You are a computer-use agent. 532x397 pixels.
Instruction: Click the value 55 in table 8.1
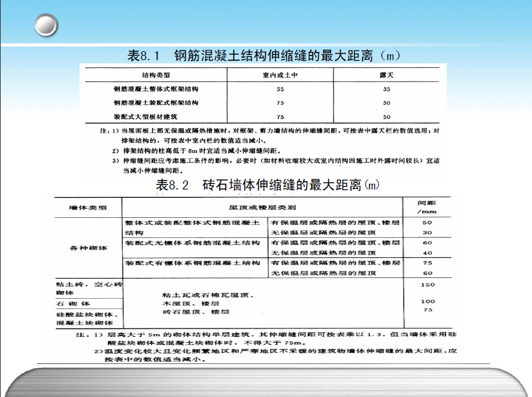tap(280, 89)
